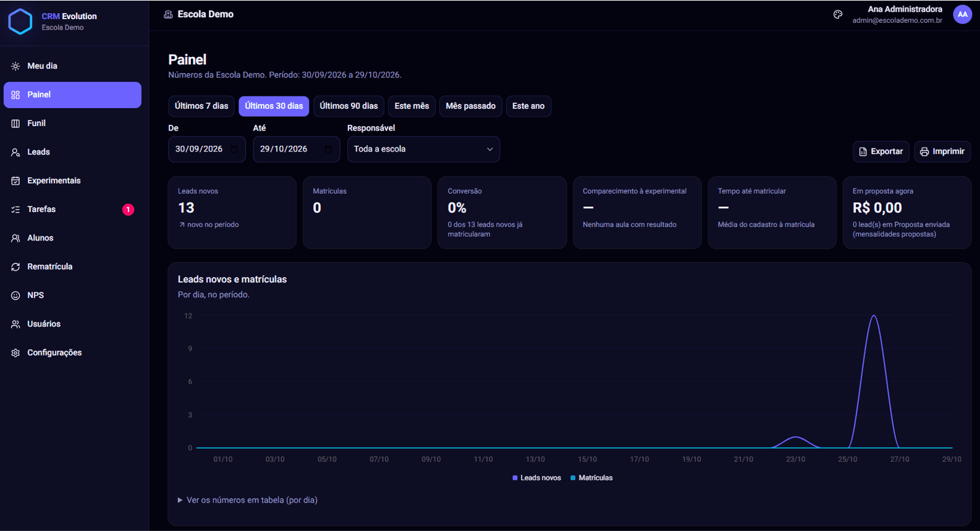Image resolution: width=980 pixels, height=531 pixels.
Task: Click the R$ 0,00 proposal value
Action: [877, 208]
